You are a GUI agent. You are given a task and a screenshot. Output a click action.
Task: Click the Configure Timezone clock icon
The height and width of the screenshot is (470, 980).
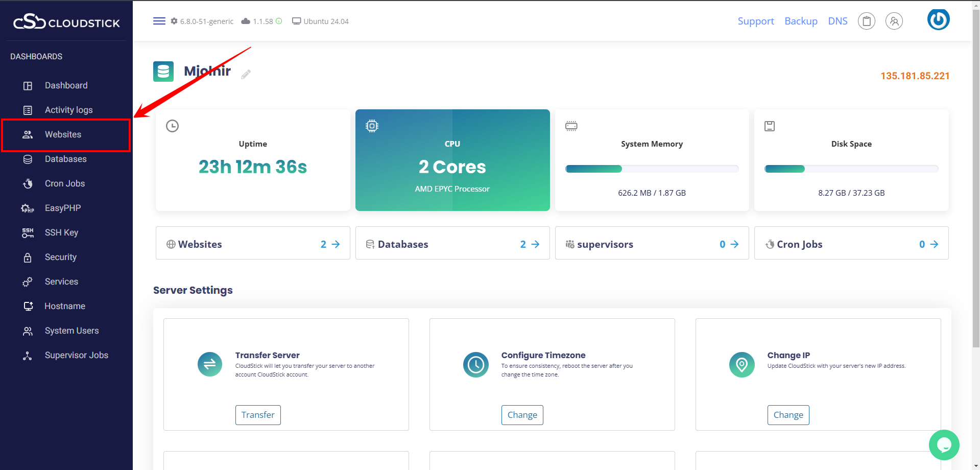pyautogui.click(x=476, y=364)
